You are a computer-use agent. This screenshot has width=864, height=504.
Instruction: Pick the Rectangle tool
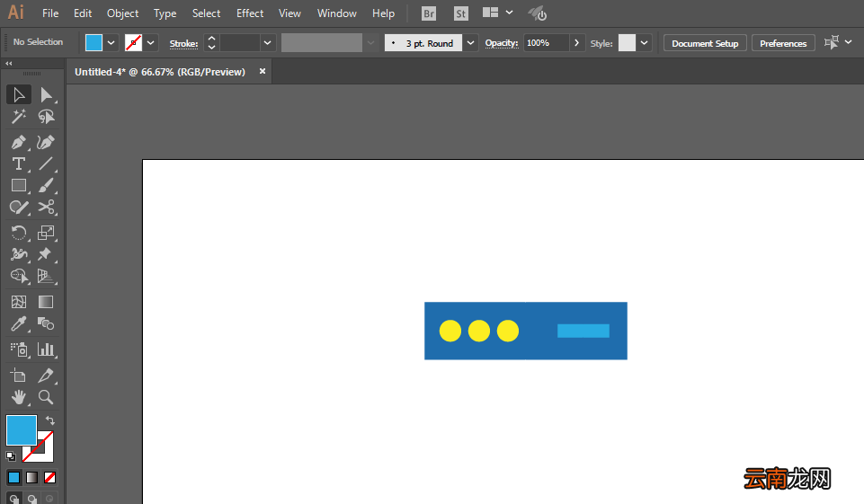19,185
